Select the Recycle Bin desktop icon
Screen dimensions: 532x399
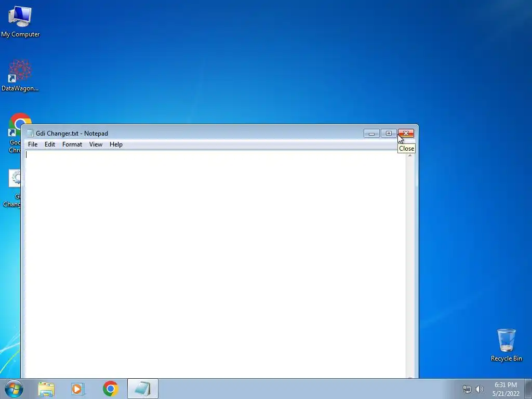(506, 345)
